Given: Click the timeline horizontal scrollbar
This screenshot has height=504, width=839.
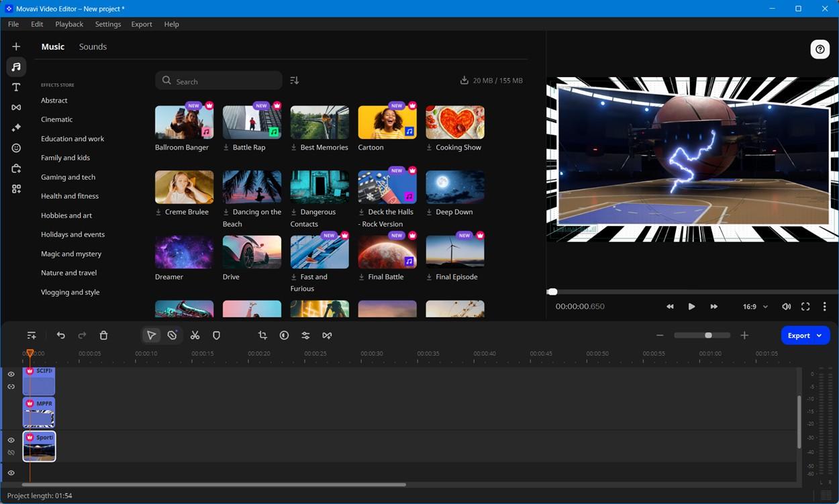Looking at the screenshot, I should tap(213, 485).
